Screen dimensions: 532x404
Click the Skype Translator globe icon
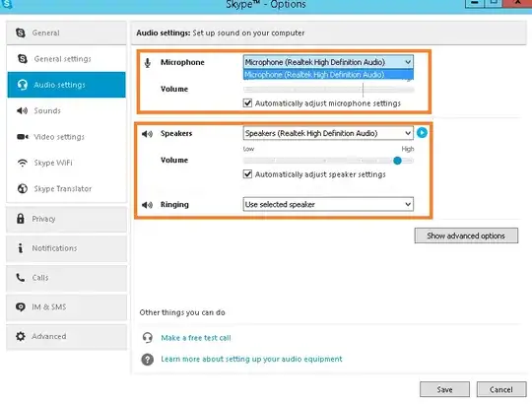(x=23, y=188)
